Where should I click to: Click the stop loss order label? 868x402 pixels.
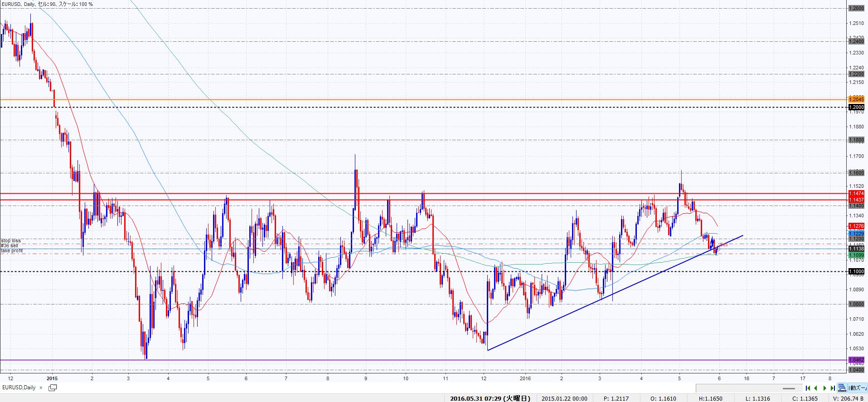click(11, 240)
